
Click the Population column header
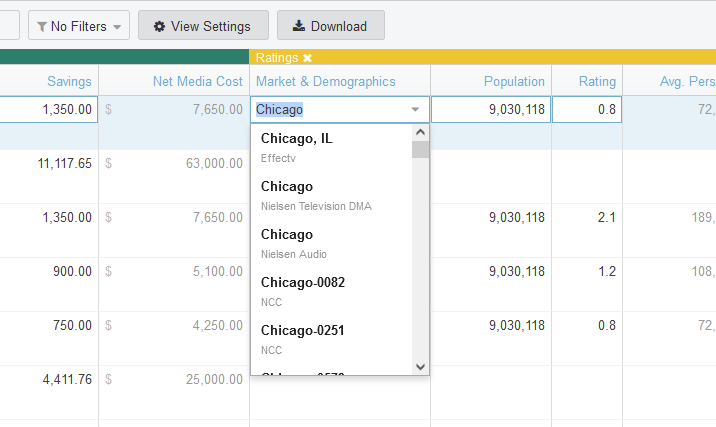coord(514,81)
